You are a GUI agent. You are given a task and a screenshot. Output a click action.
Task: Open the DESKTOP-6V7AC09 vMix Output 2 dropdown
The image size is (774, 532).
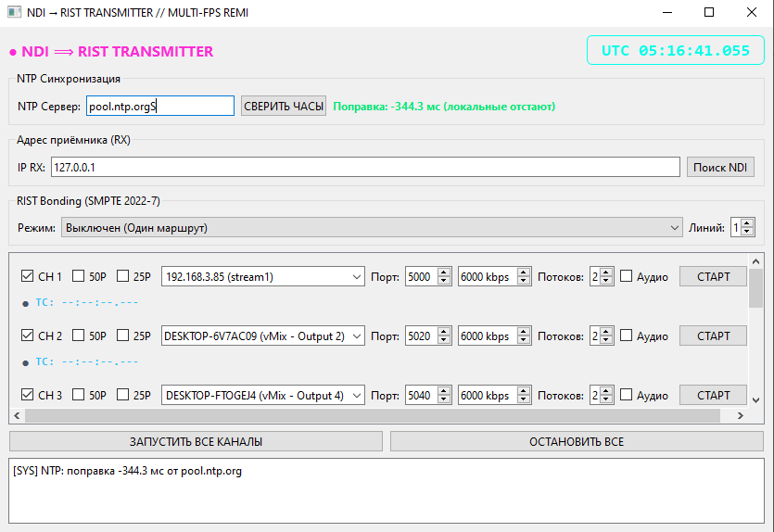[262, 336]
